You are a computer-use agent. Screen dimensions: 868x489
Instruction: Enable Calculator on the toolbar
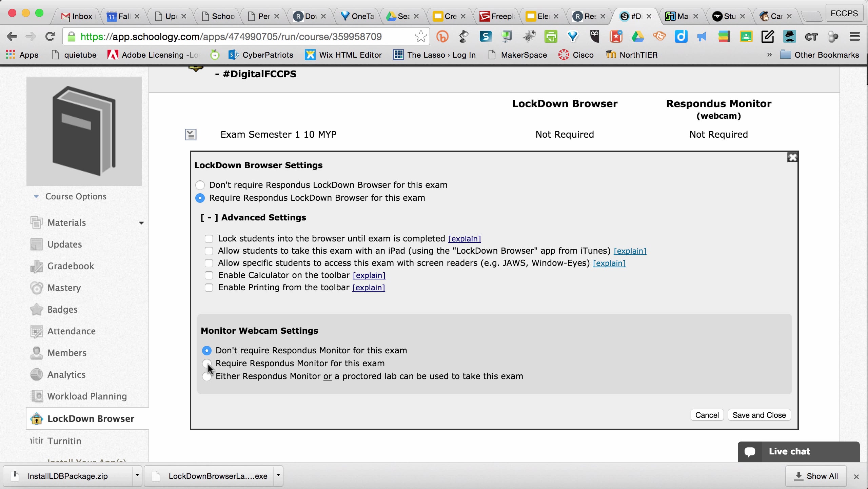pos(209,275)
